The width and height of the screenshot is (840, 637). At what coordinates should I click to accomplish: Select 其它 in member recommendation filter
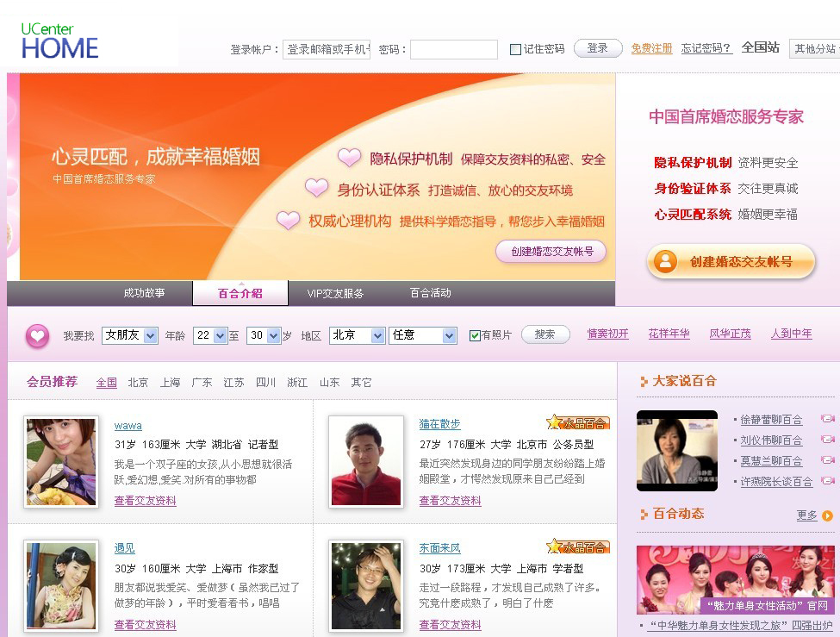361,383
